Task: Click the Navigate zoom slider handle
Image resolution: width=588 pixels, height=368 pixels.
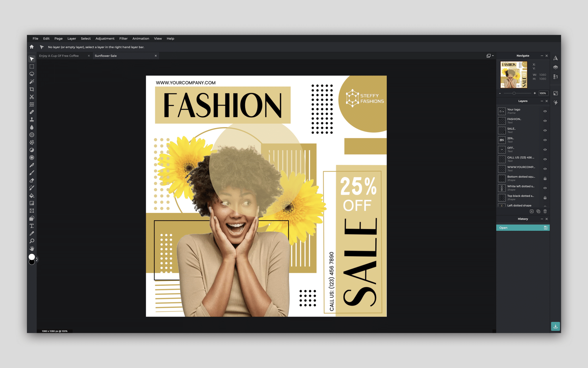Action: [x=514, y=93]
